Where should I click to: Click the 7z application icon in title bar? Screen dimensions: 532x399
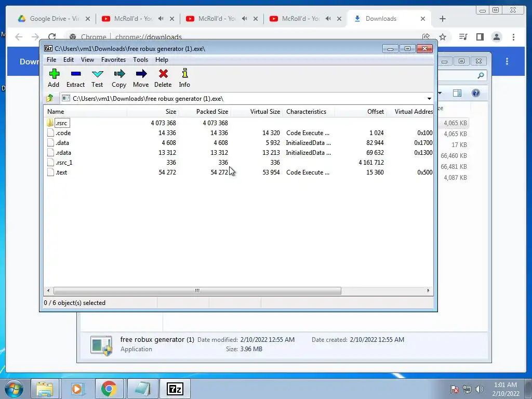(x=48, y=48)
